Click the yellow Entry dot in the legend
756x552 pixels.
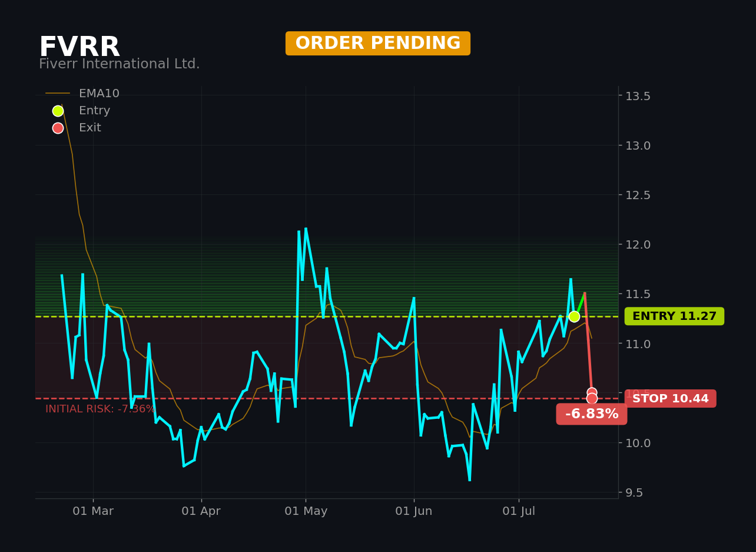[58, 111]
